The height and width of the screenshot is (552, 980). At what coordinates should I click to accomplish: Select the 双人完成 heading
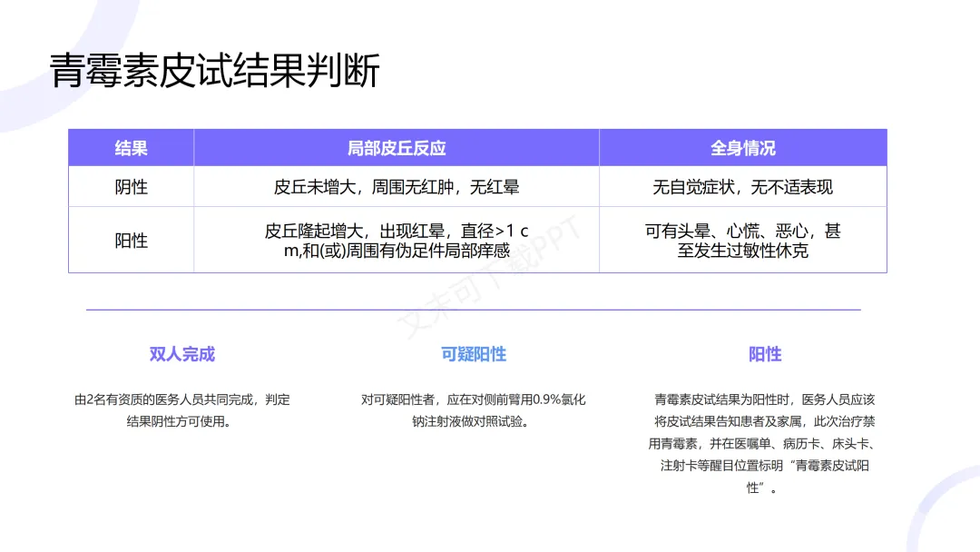click(x=181, y=354)
